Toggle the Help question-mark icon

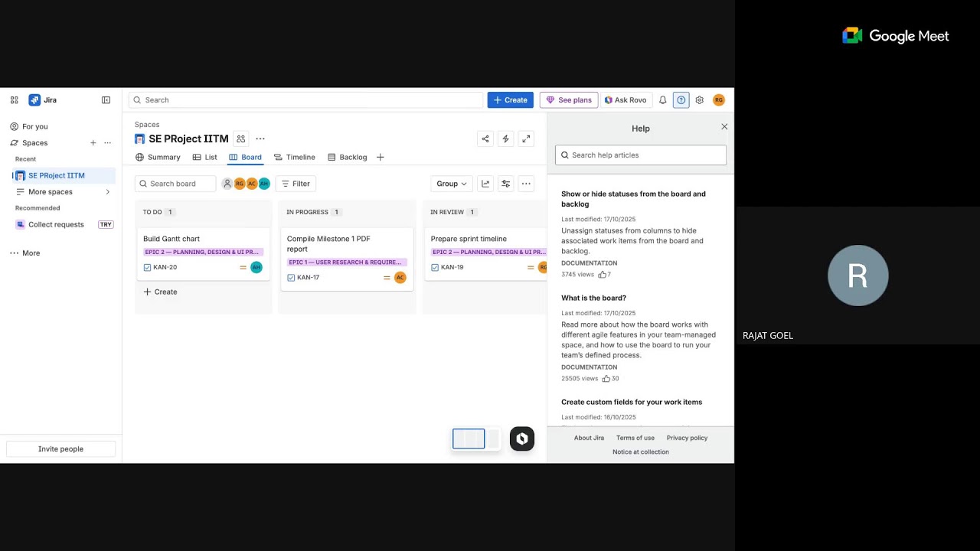(681, 100)
